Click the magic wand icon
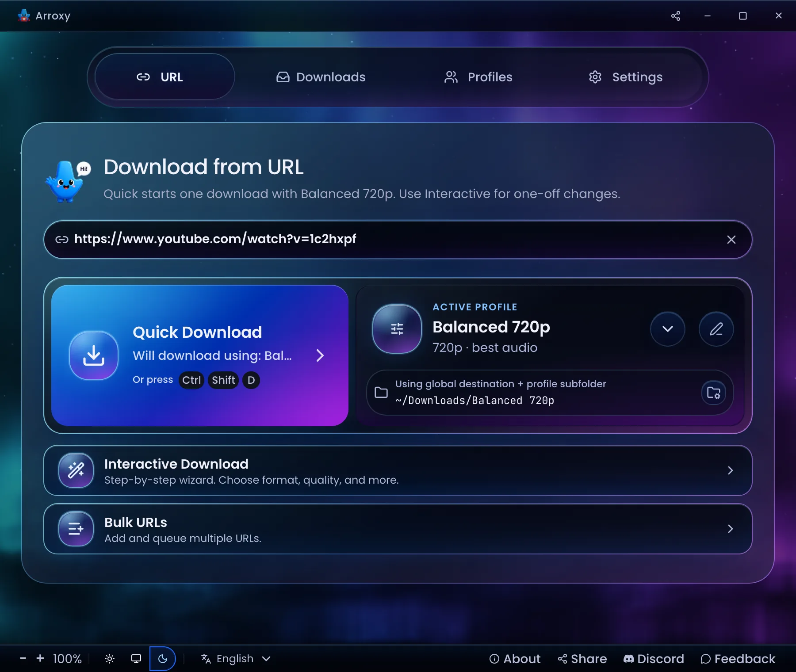Image resolution: width=796 pixels, height=672 pixels. 76,470
